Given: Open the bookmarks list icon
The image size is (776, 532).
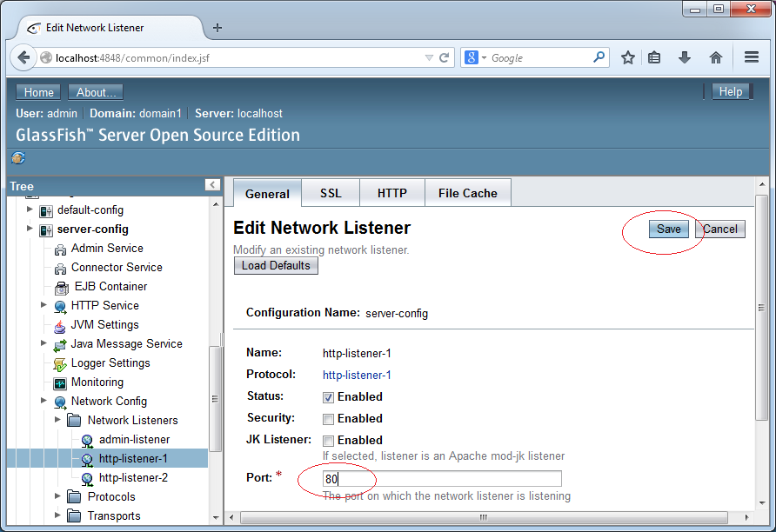Looking at the screenshot, I should [654, 58].
